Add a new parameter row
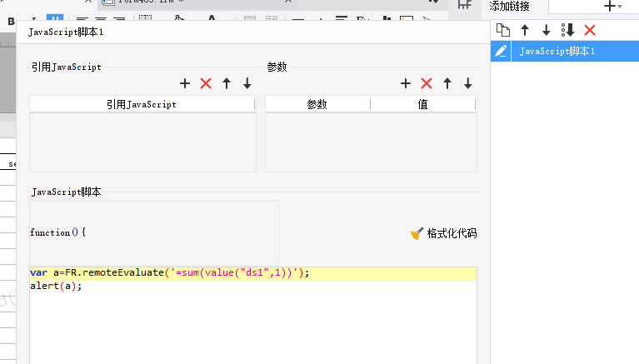Viewport: 639px width, 364px height. point(406,83)
